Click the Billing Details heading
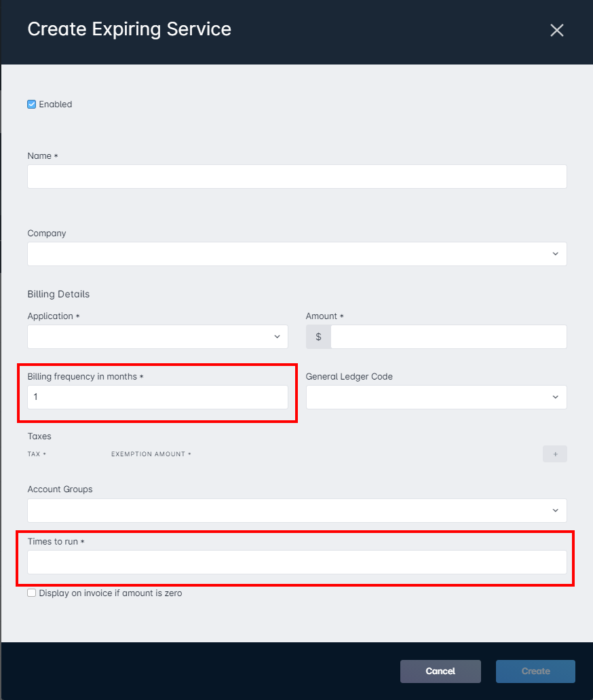Screen dimensions: 593x700 tap(58, 294)
